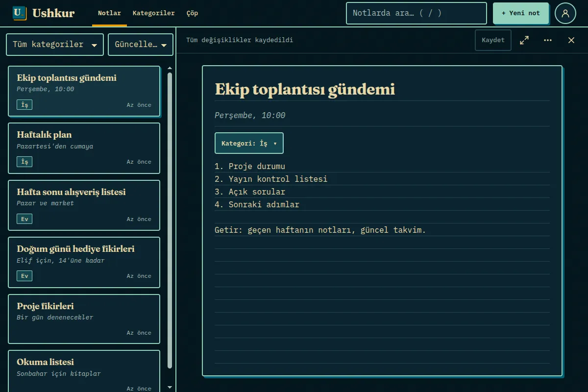The width and height of the screenshot is (588, 392).
Task: Click the line starting "Getir: geçen haftanın"
Action: pyautogui.click(x=320, y=230)
